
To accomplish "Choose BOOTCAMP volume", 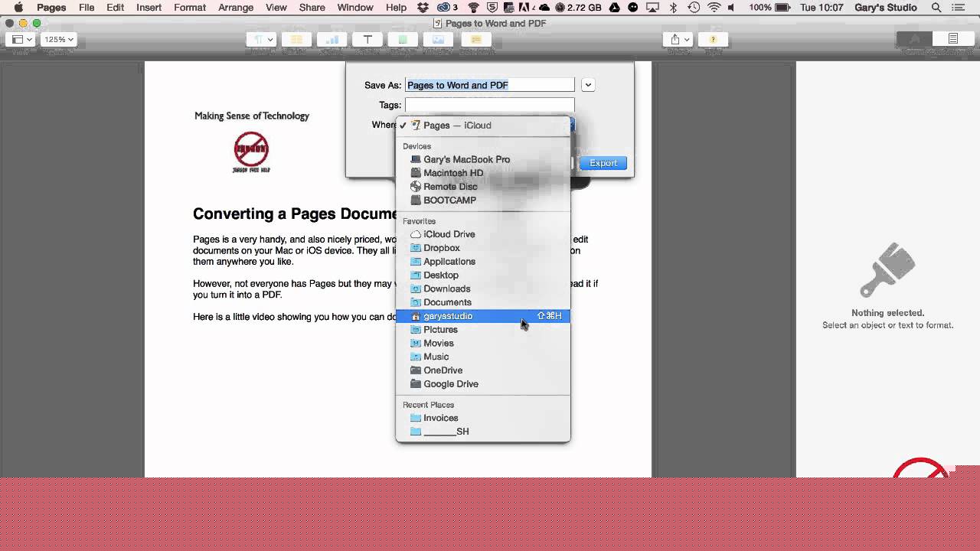I will [483, 201].
